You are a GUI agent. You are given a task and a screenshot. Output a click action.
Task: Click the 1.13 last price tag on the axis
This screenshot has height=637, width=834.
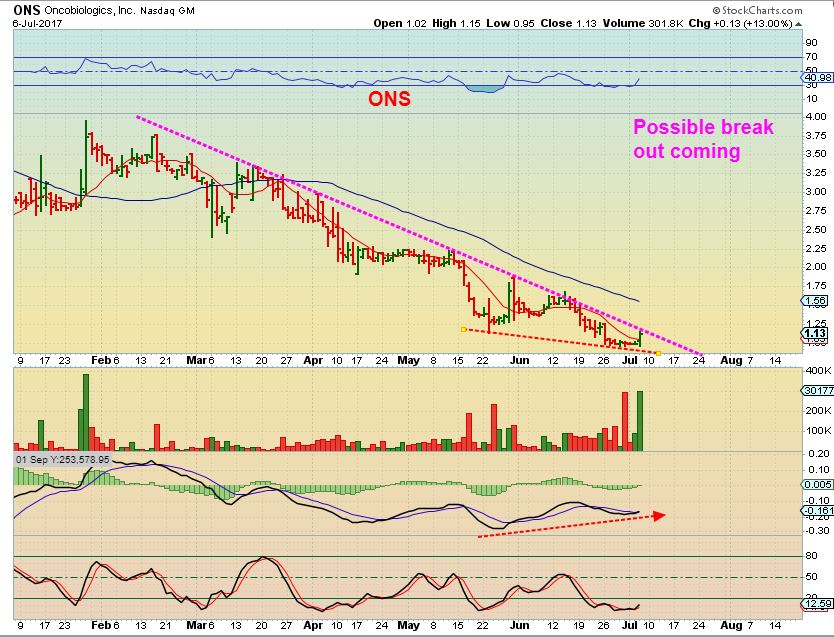point(815,333)
